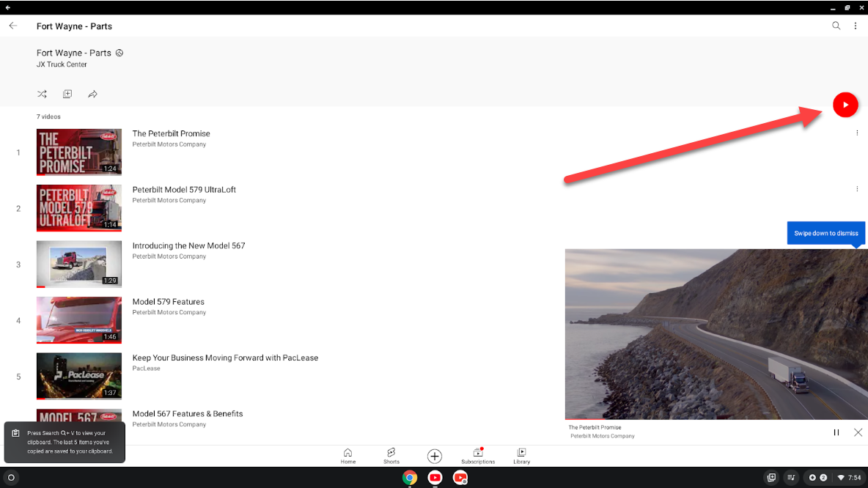Open Chrome from the shelf
The height and width of the screenshot is (488, 868).
point(410,478)
